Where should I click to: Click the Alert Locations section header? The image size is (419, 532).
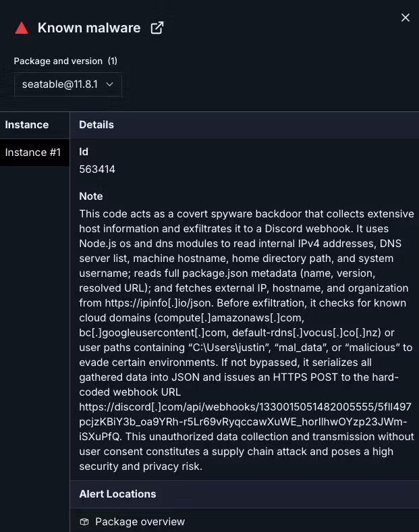[117, 494]
